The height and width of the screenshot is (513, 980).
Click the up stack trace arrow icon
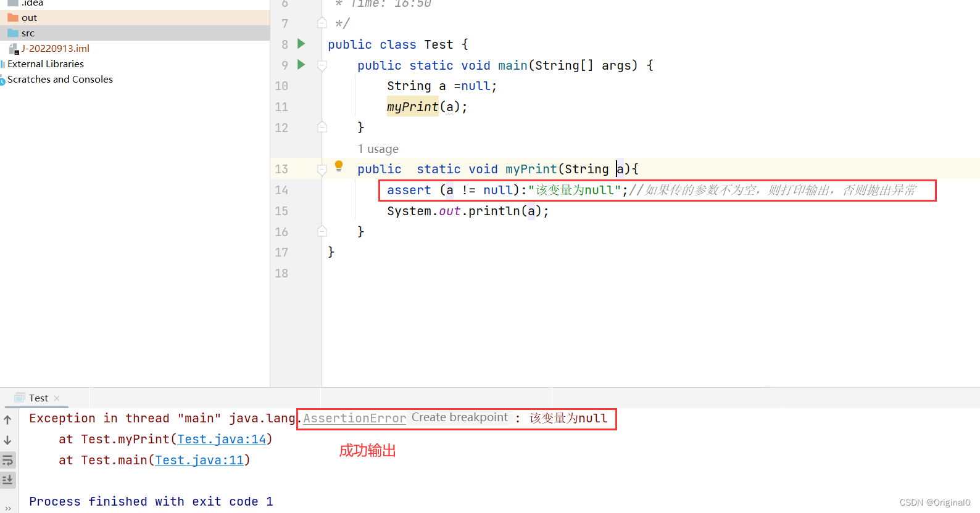(8, 420)
